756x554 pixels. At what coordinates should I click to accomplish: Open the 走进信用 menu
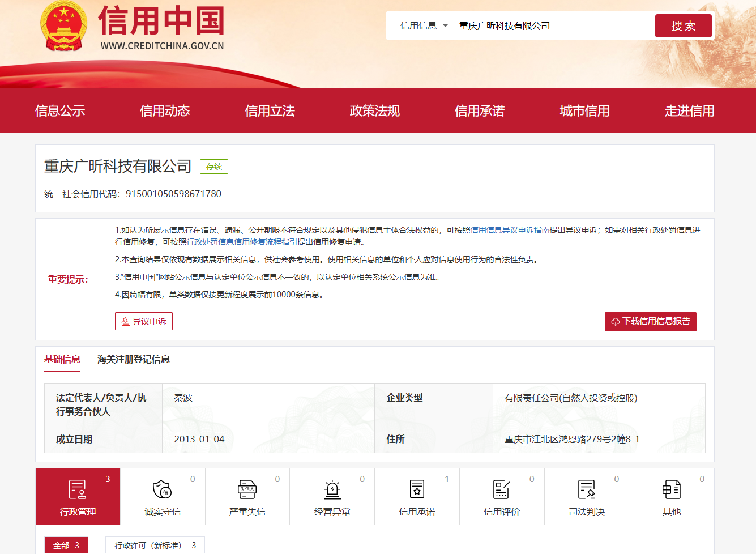tap(690, 111)
